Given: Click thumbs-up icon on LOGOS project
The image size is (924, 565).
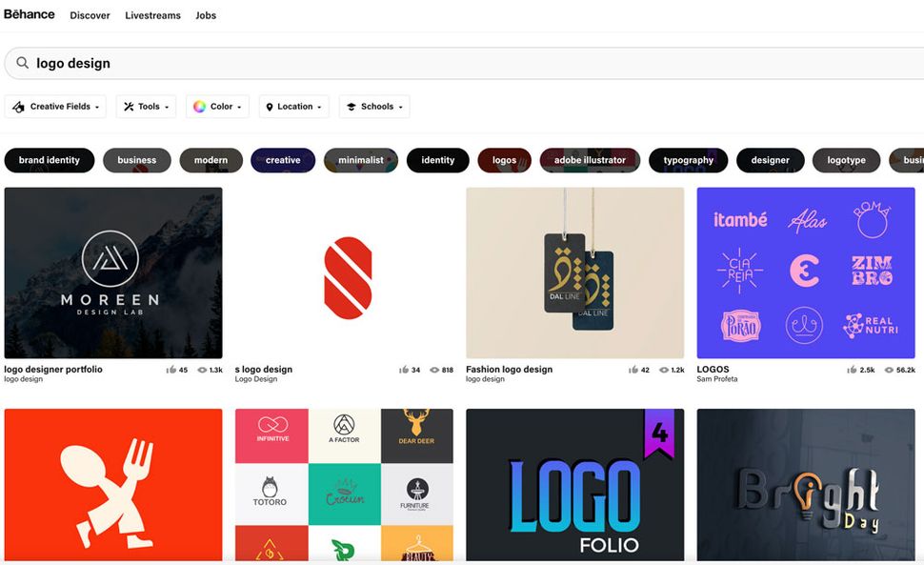Looking at the screenshot, I should click(853, 370).
